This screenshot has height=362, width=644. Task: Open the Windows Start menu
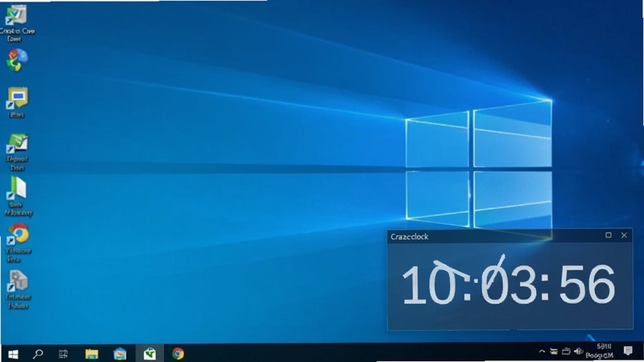coord(13,354)
